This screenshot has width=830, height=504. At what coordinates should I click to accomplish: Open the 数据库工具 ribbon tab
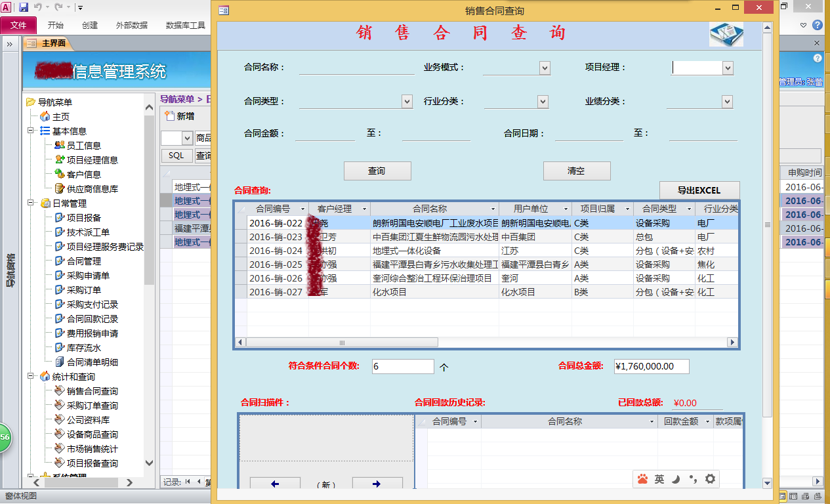point(186,25)
